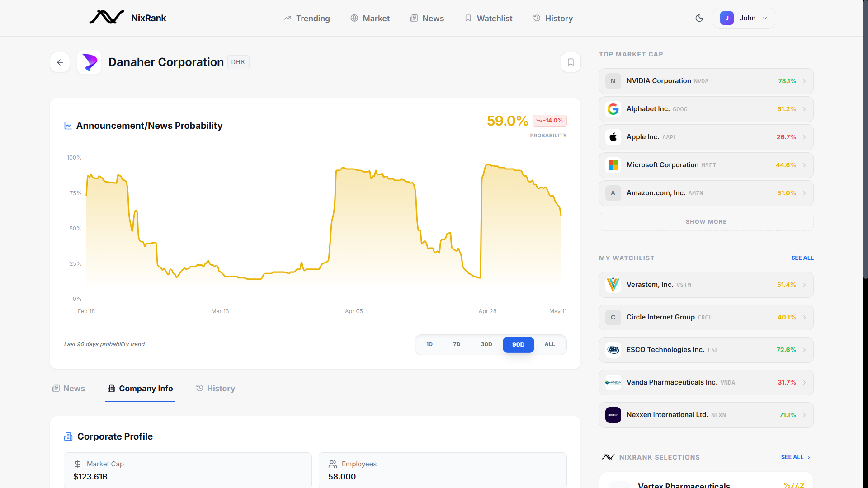Open the News nav item in header
This screenshot has width=868, height=488.
point(427,18)
